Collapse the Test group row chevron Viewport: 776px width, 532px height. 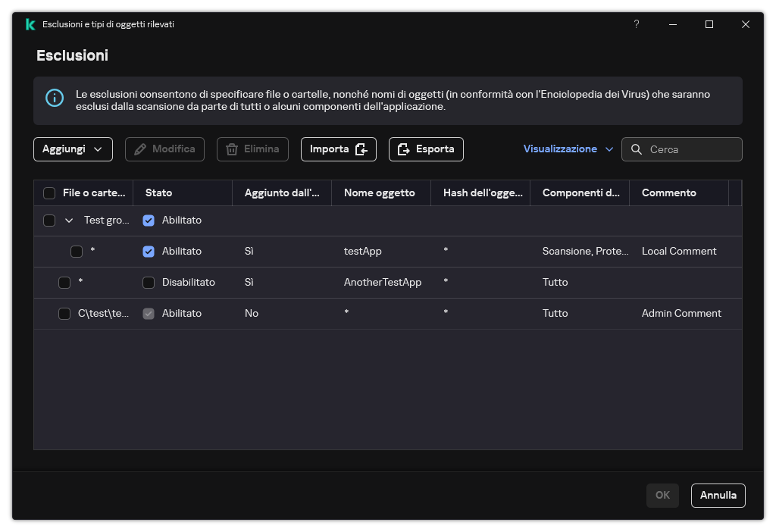click(69, 221)
